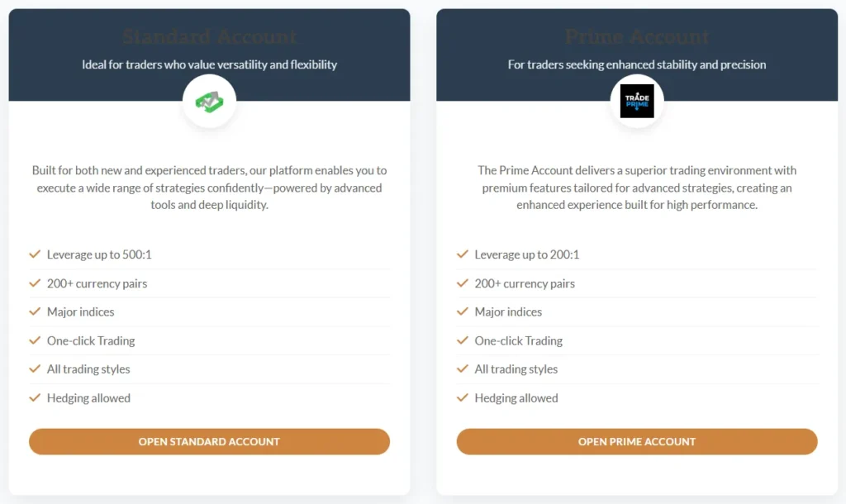Select the Prime Account title heading
The image size is (846, 504).
(x=637, y=36)
